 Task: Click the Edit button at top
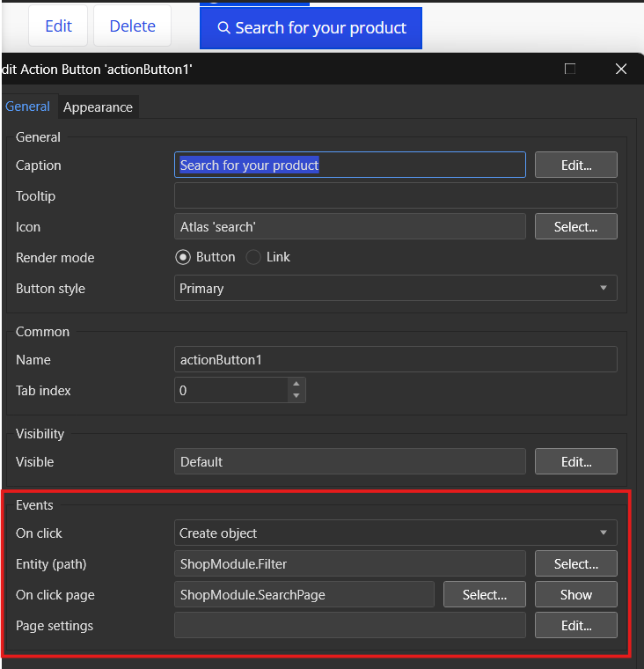(x=58, y=26)
